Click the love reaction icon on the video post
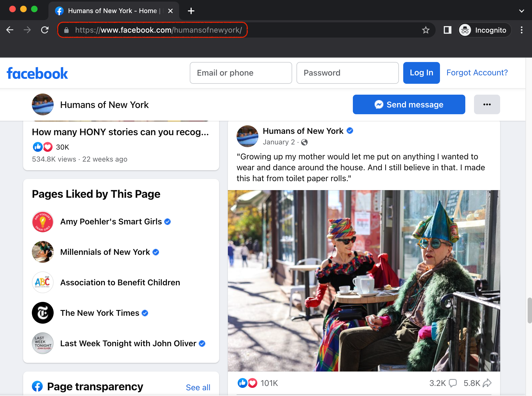 tap(253, 383)
